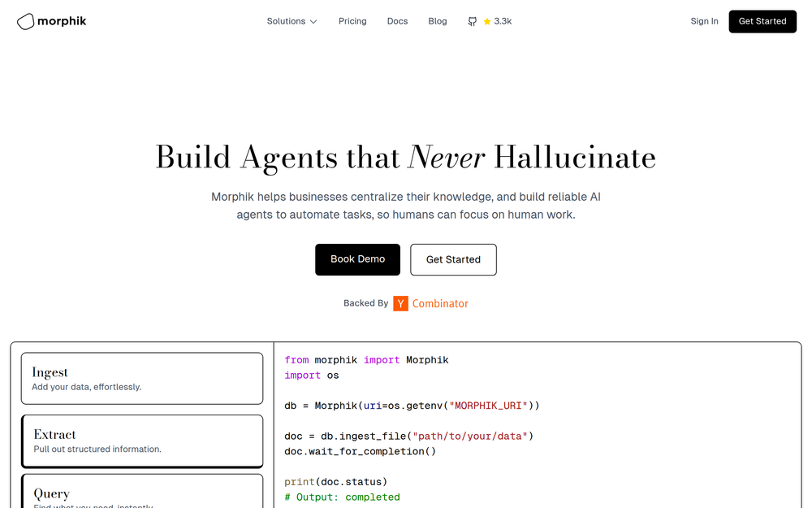The image size is (812, 508).
Task: Click the "Pull out structured information." text
Action: click(97, 449)
